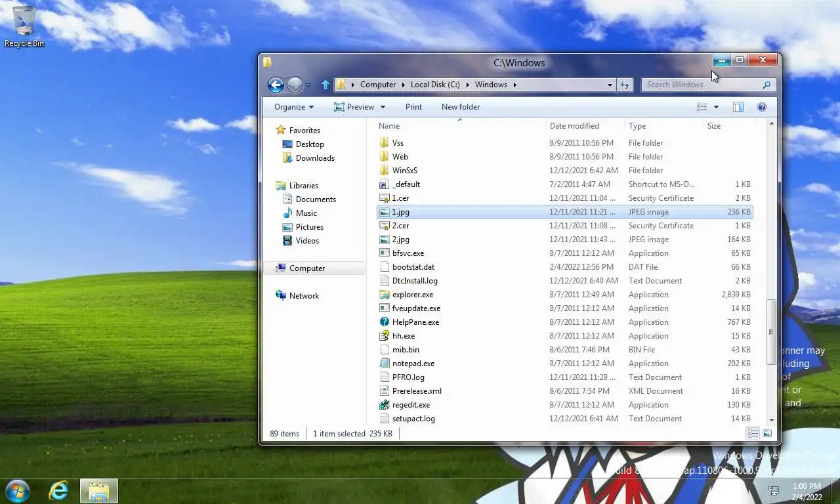Click the search magnifier icon
The image size is (840, 504).
(766, 85)
